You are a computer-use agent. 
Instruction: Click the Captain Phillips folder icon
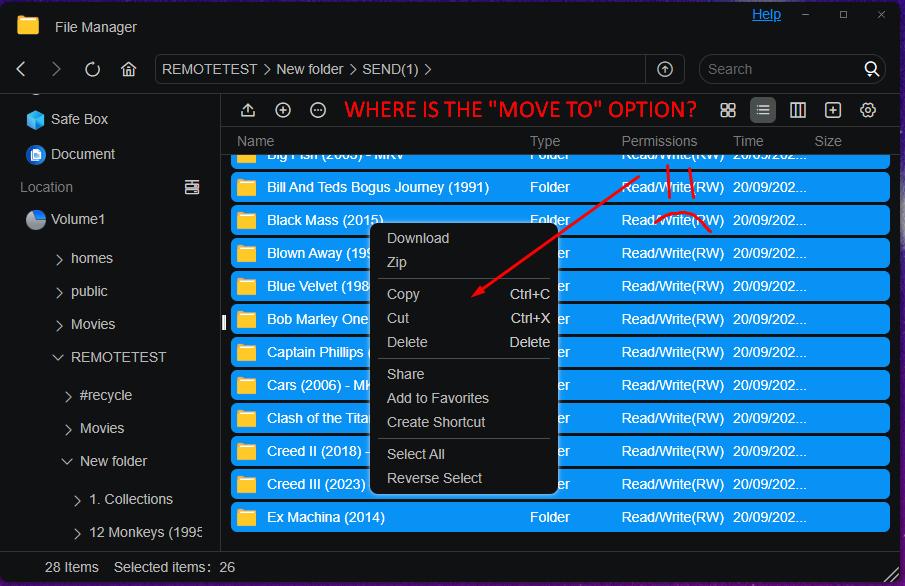coord(246,352)
